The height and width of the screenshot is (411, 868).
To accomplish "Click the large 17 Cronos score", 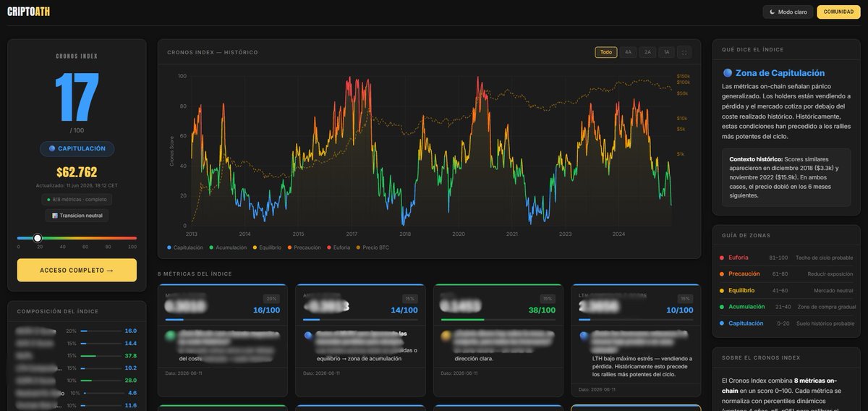I will click(77, 98).
